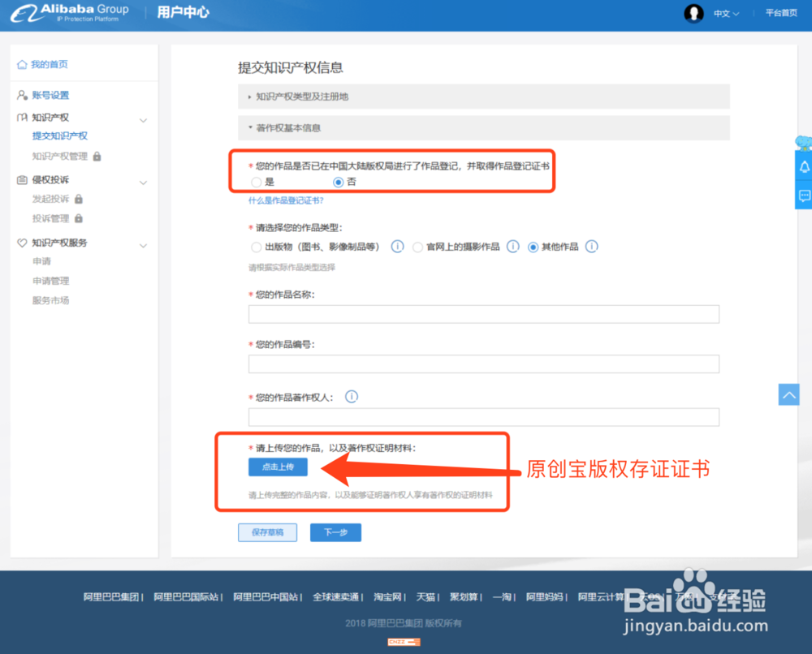812x654 pixels.
Task: Click the 点击上传 upload button
Action: (278, 467)
